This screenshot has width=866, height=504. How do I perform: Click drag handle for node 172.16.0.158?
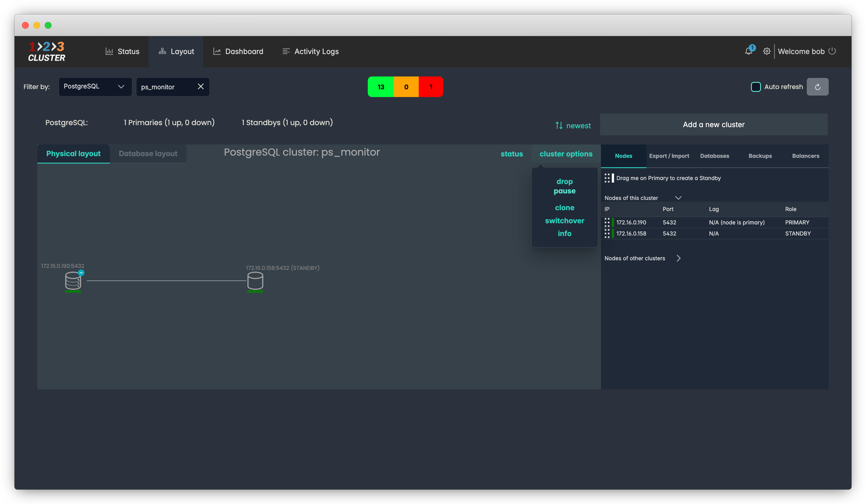(607, 234)
